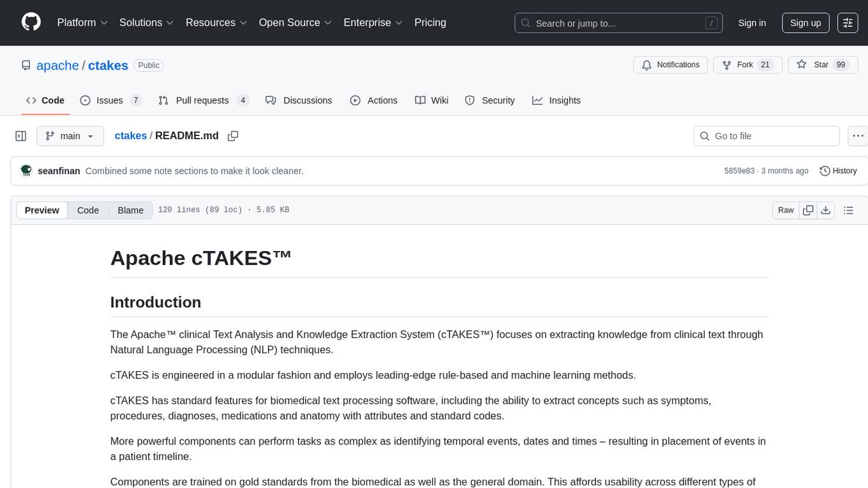Open the Raw file view
This screenshot has height=488, width=868.
(x=786, y=210)
